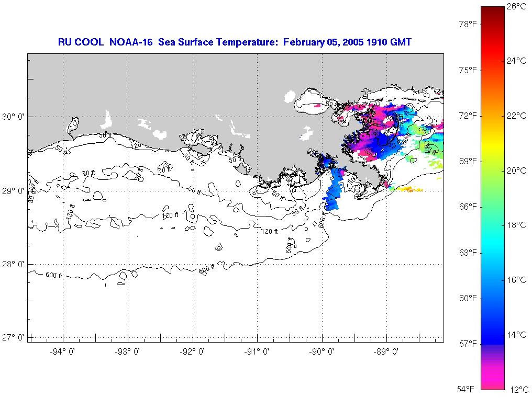Click the 57°F Fahrenheit scale label
The image size is (532, 398).
click(x=468, y=344)
